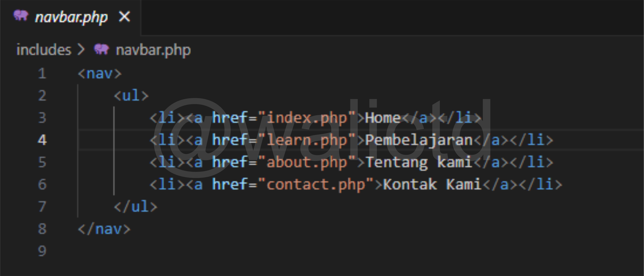Click the PHP icon in breadcrumb path
This screenshot has width=644, height=276.
(101, 49)
